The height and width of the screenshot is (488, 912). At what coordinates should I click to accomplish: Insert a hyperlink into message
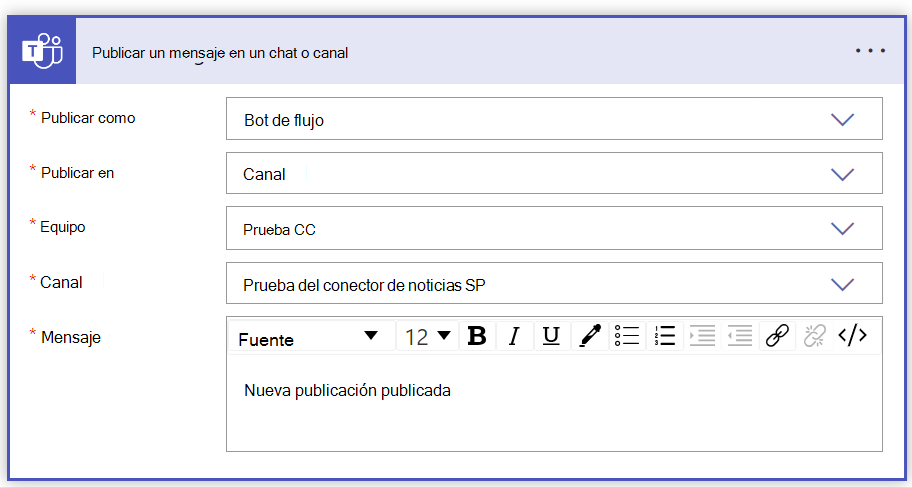pos(777,336)
